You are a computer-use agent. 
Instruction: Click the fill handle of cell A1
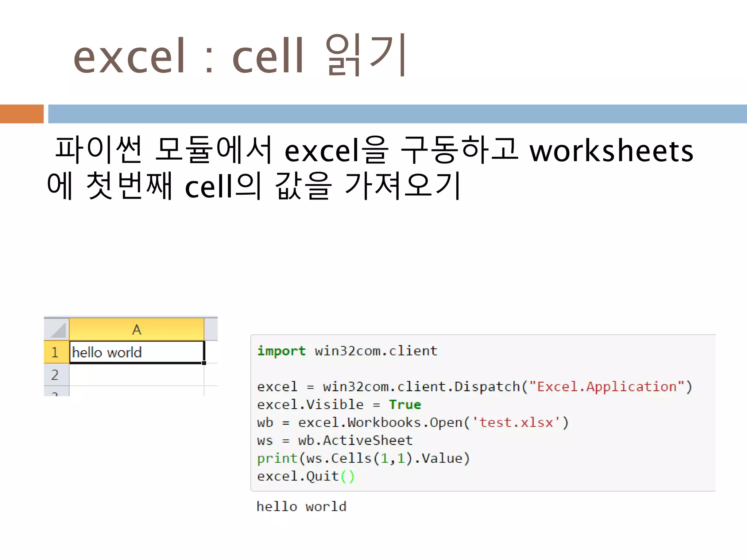[x=204, y=363]
